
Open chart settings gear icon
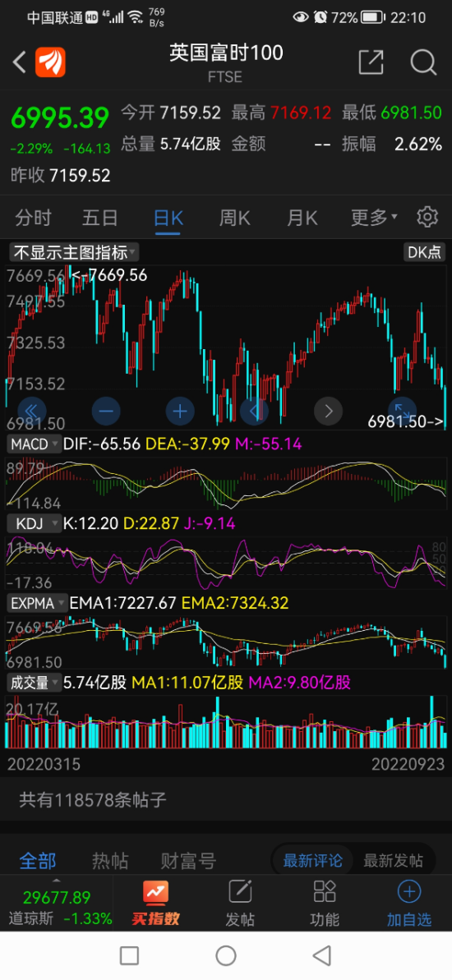427,217
